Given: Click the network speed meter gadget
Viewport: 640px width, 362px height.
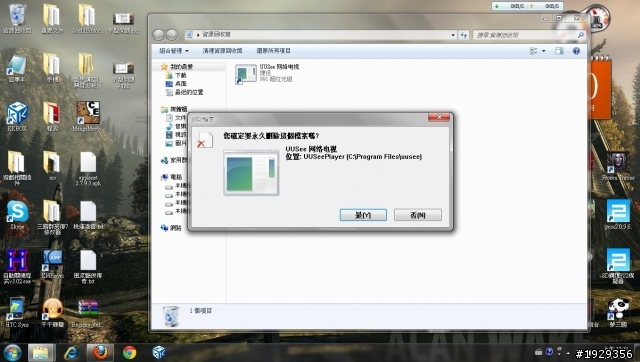Looking at the screenshot, I should [527, 6].
